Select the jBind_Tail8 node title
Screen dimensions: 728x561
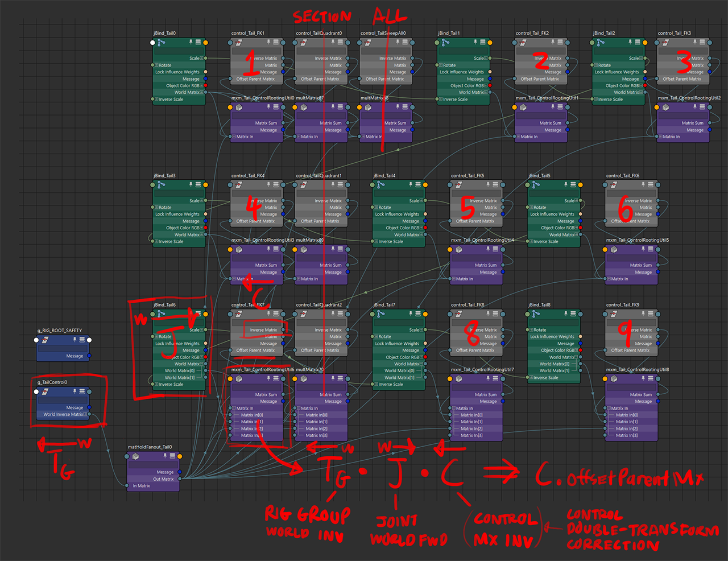click(539, 305)
